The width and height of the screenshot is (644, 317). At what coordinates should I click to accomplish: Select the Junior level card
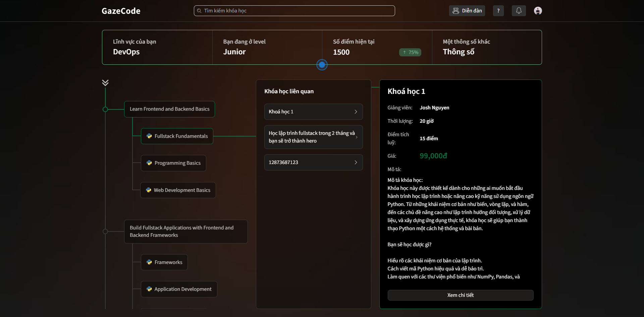click(267, 47)
